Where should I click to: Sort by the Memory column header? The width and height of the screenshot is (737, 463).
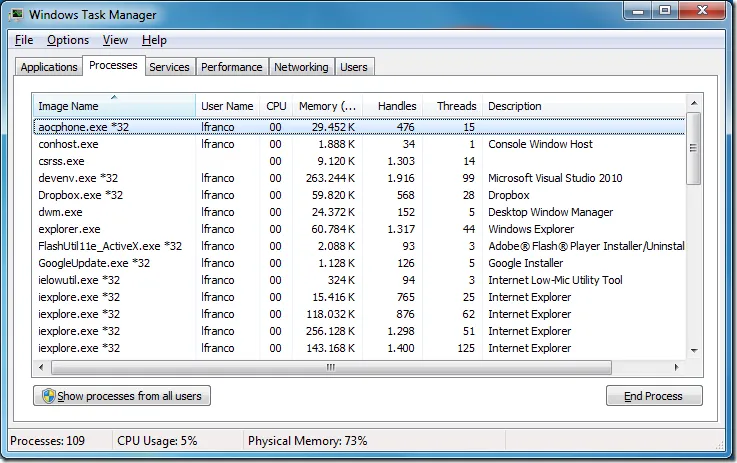(x=326, y=106)
